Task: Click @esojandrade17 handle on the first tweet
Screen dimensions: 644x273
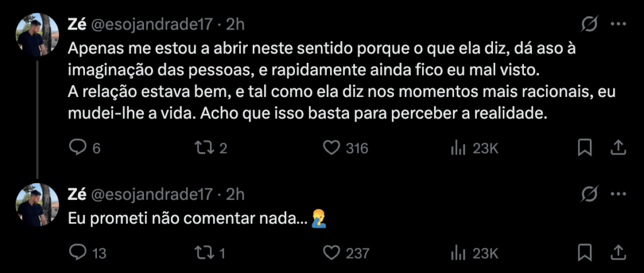Action: [153, 25]
